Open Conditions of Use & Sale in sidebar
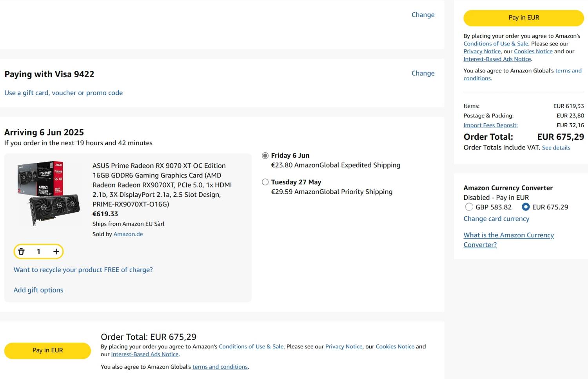 point(496,44)
